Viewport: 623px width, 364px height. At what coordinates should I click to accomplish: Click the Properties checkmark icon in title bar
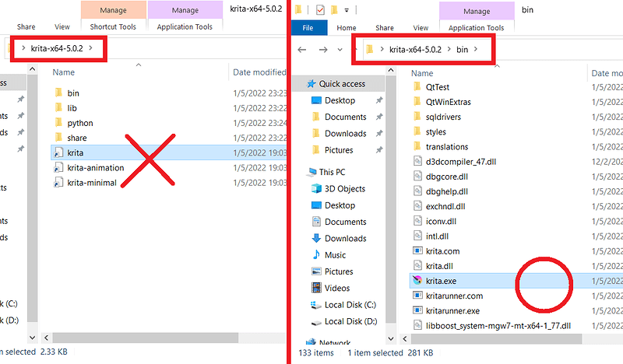pos(320,10)
